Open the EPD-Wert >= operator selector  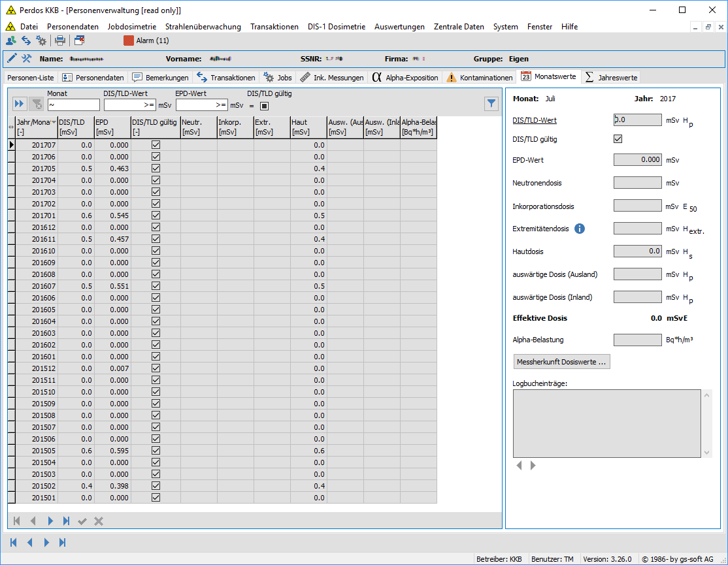tap(221, 105)
